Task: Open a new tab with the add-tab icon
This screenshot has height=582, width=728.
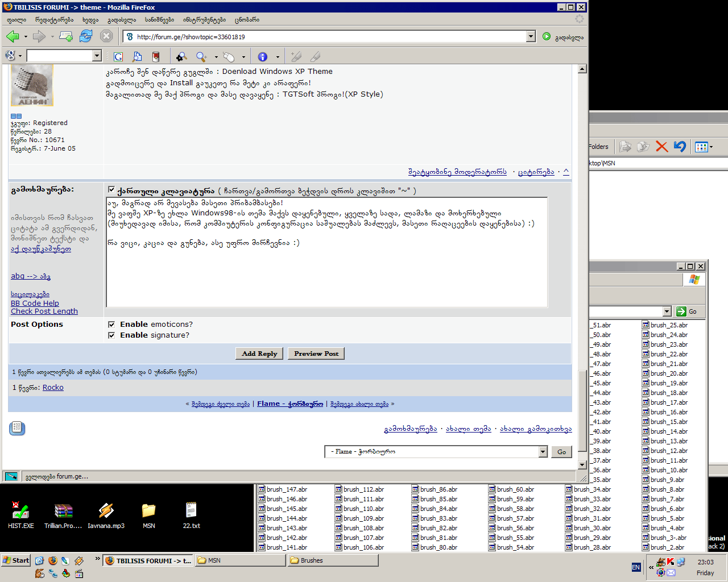Action: (x=66, y=36)
